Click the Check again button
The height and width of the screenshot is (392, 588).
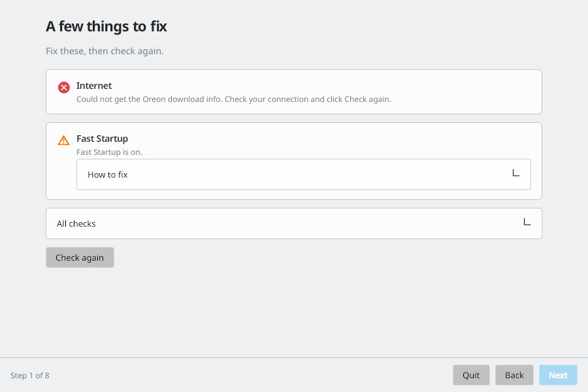click(80, 257)
